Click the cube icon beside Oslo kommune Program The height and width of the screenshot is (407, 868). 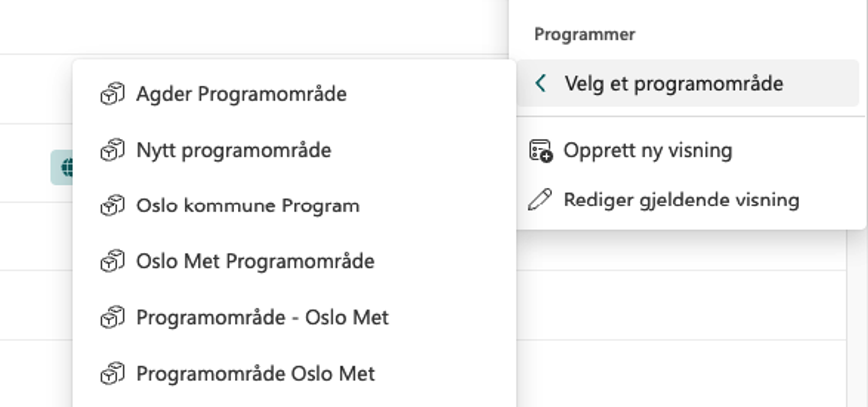113,205
